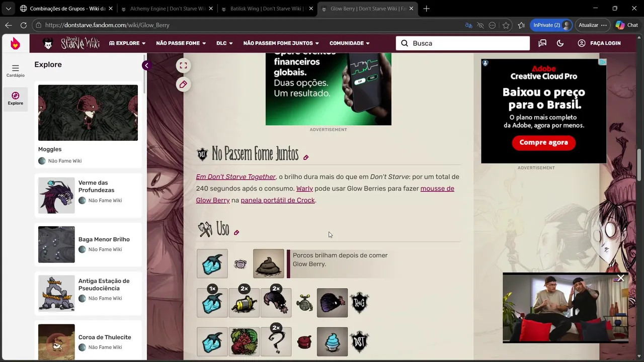Expand the DLC dropdown menu
644x362 pixels.
(224, 43)
